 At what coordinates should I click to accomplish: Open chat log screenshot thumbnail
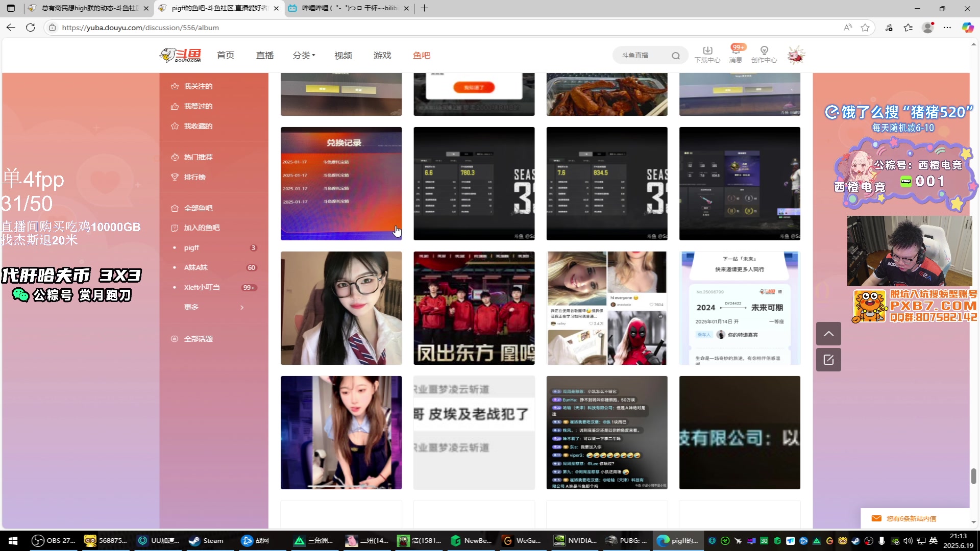point(607,433)
